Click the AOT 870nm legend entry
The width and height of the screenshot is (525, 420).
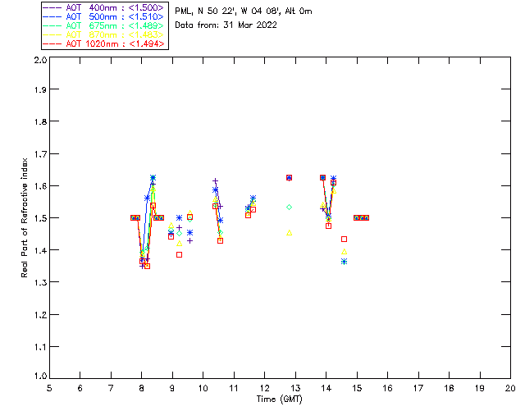tap(103, 34)
